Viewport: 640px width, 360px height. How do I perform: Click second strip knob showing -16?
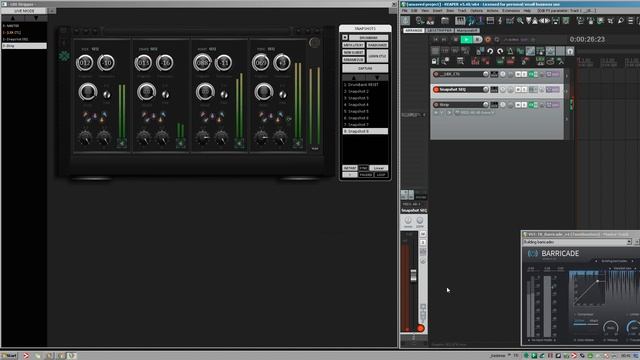coord(165,63)
